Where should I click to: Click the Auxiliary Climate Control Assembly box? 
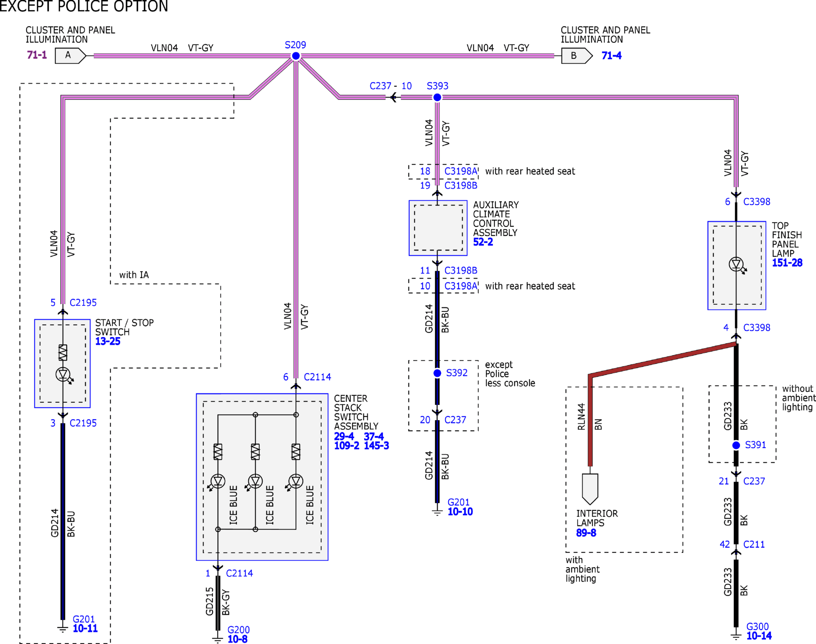pyautogui.click(x=438, y=228)
